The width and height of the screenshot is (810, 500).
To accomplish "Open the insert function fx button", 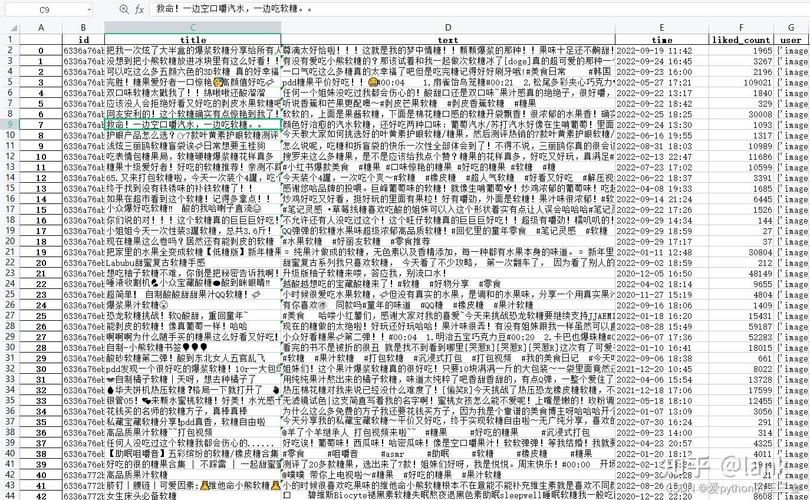I will 139,9.
